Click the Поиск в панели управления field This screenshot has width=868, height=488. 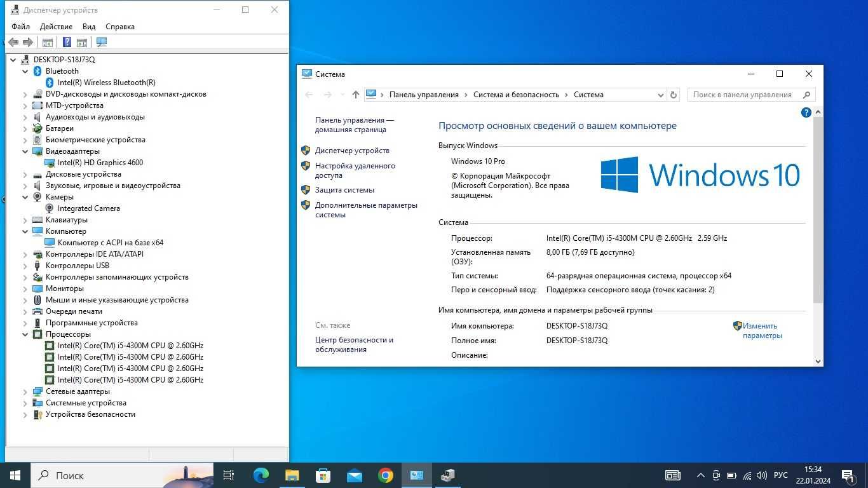750,95
